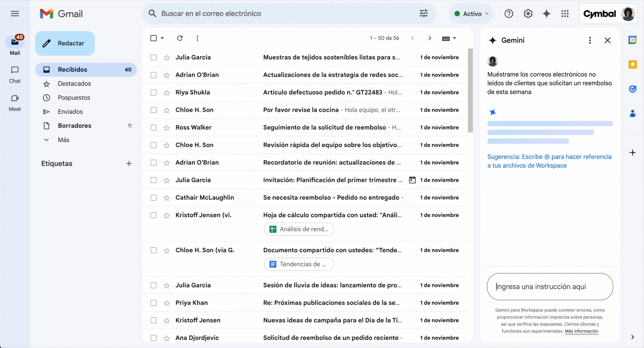
Task: Open the account profile picture
Action: coord(628,14)
